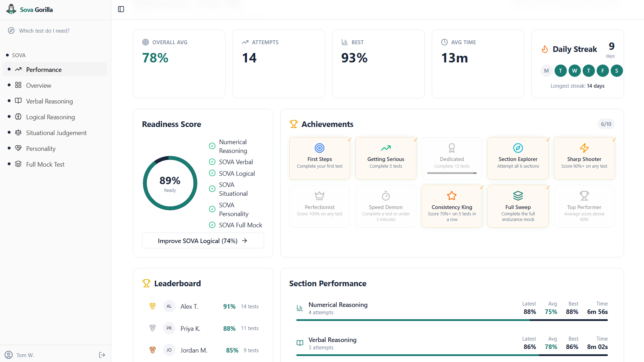Click the Perfectionist crown icon
This screenshot has width=644, height=362.
pyautogui.click(x=320, y=196)
